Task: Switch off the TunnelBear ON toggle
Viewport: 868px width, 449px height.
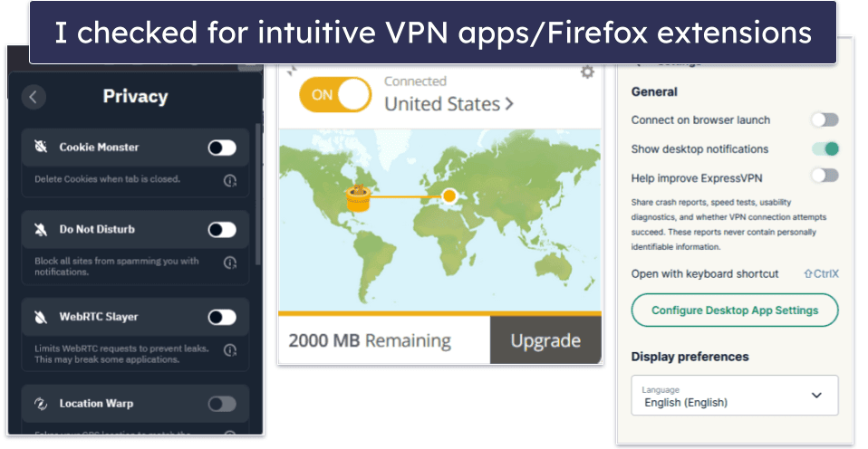Action: pos(335,94)
